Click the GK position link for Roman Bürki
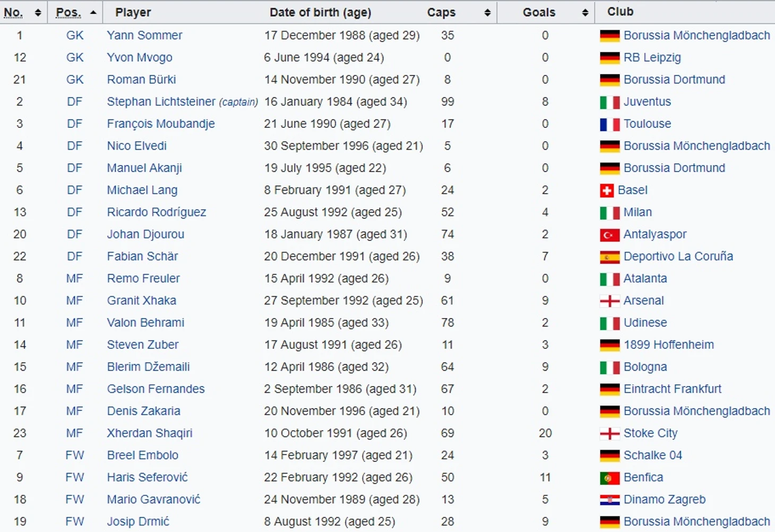 [75, 80]
